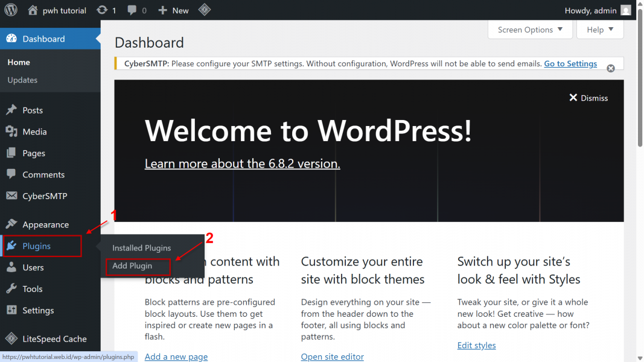Dismiss the CyberSMTP notice with the X icon
This screenshot has height=362, width=644.
611,68
